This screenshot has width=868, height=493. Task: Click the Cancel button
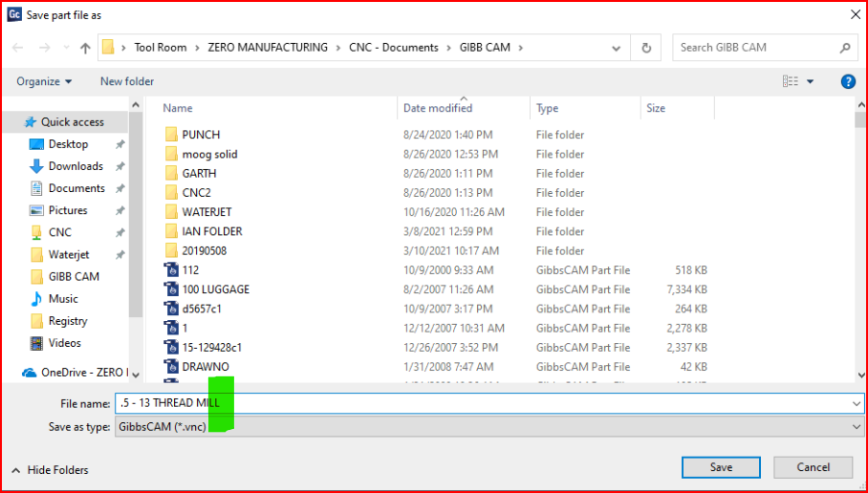[813, 467]
